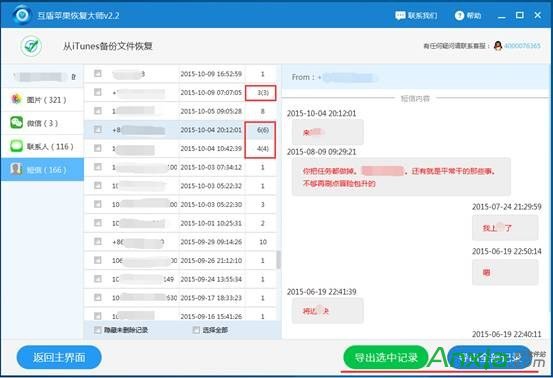This screenshot has height=378, width=553.
Task: Click the green contacts message icon
Action: click(x=16, y=146)
